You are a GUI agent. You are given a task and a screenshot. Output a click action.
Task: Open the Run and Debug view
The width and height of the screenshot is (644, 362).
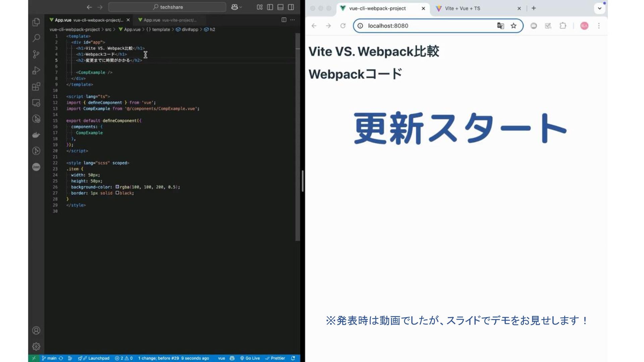tap(36, 70)
